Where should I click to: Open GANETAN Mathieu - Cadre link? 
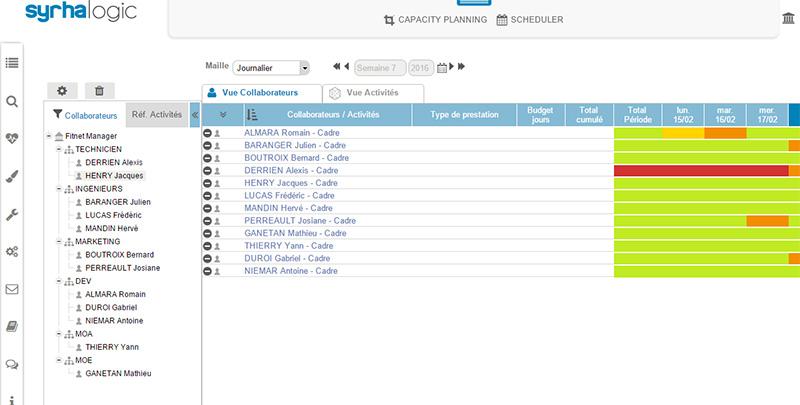click(295, 233)
